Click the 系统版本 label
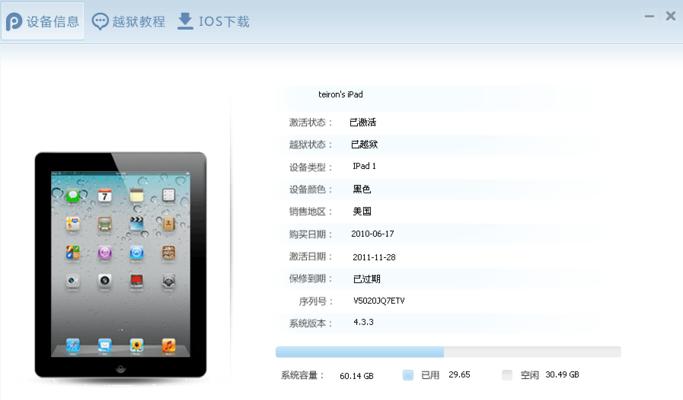The image size is (683, 400). pos(311,323)
